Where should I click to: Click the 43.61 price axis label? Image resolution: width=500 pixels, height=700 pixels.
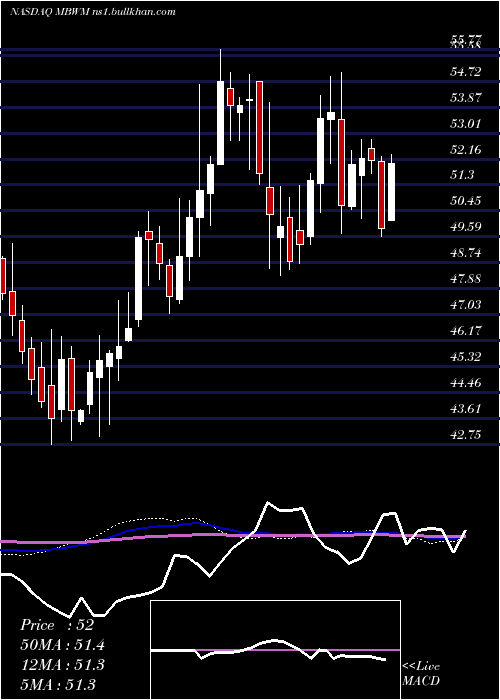[466, 408]
